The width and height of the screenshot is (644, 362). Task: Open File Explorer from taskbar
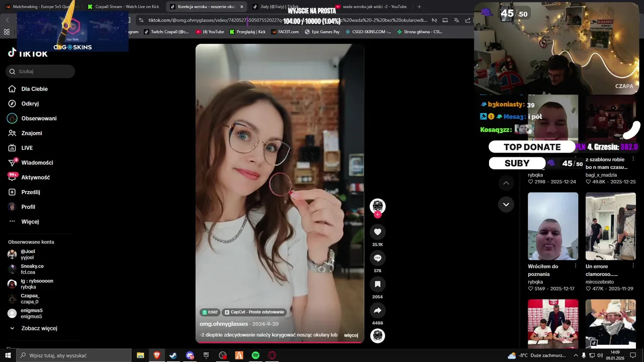tap(140, 355)
